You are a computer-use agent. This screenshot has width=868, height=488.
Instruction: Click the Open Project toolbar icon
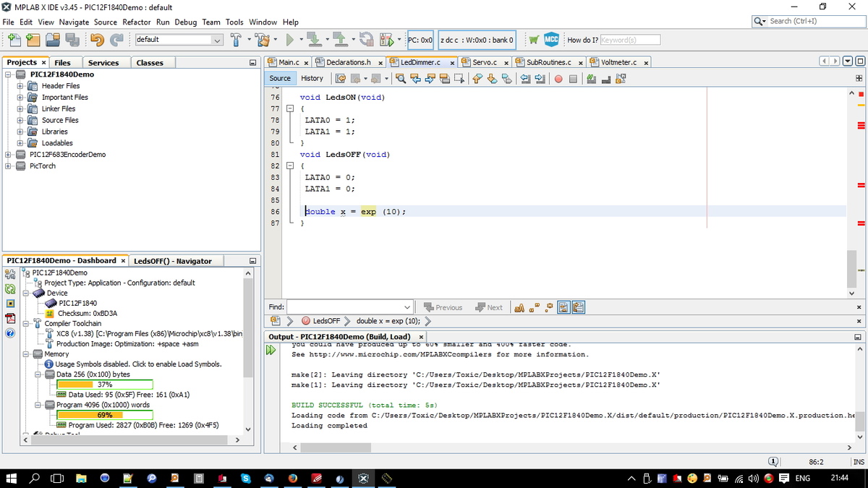(x=52, y=40)
